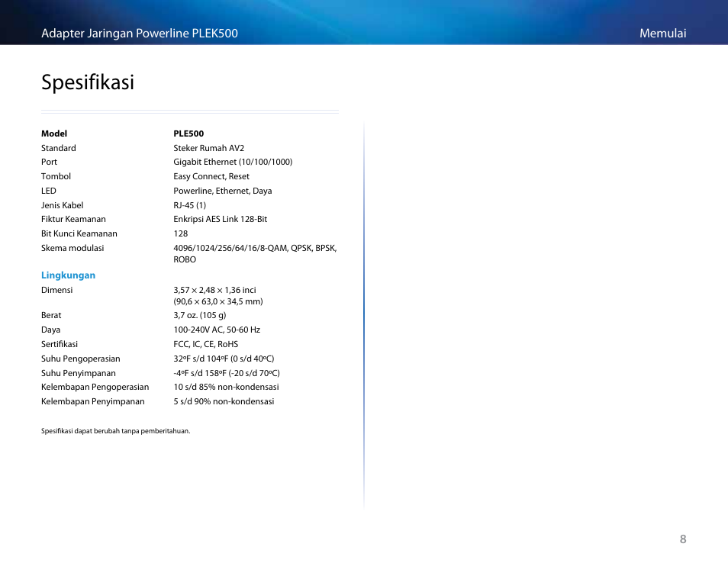Image resolution: width=728 pixels, height=563 pixels.
Task: Click the 'Suhu Pengoperasian' label
Action: click(81, 359)
